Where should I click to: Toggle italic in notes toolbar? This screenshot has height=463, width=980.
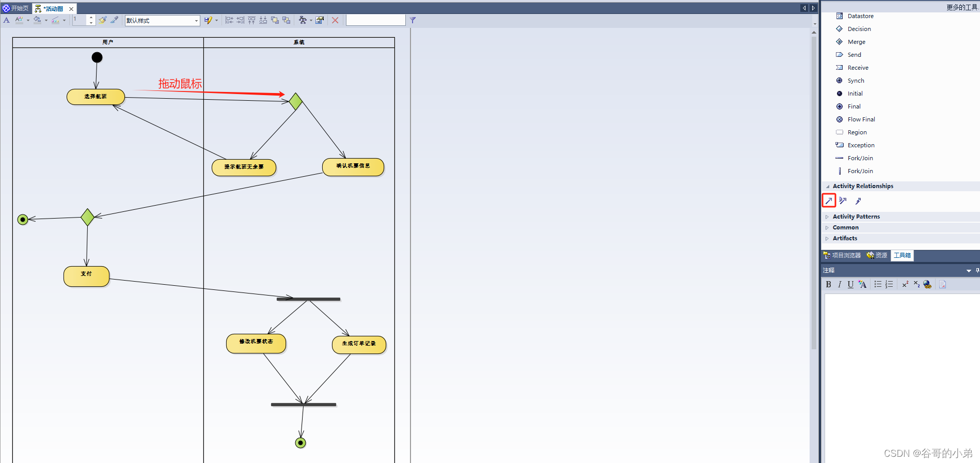[840, 284]
